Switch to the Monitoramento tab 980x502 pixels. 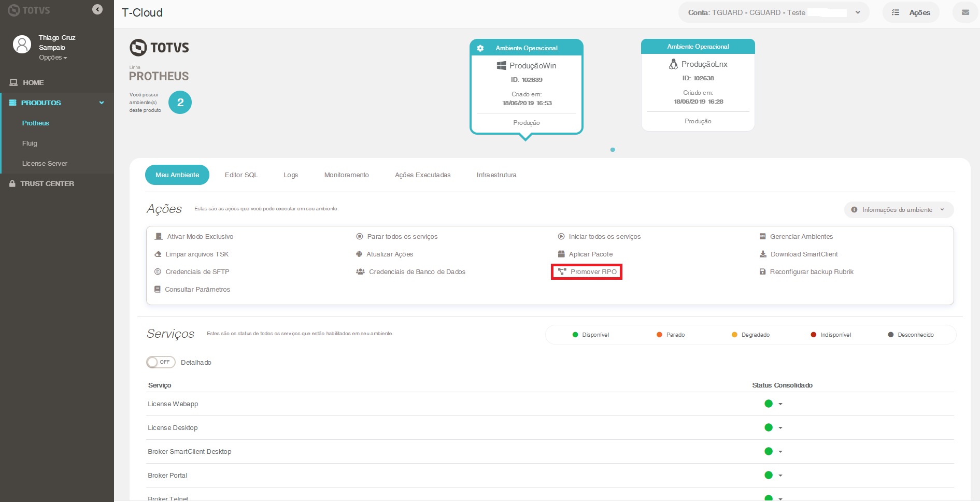point(347,175)
